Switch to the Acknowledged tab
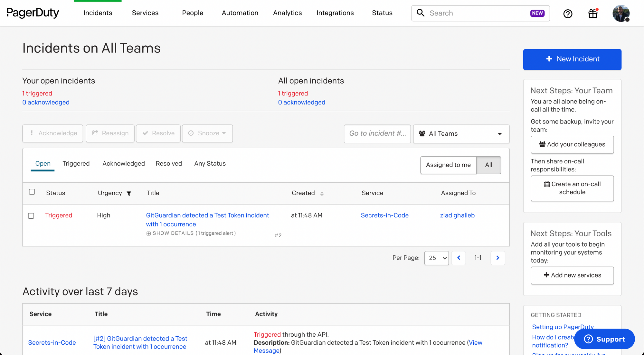Screen dimensions: 644x355 (124, 164)
